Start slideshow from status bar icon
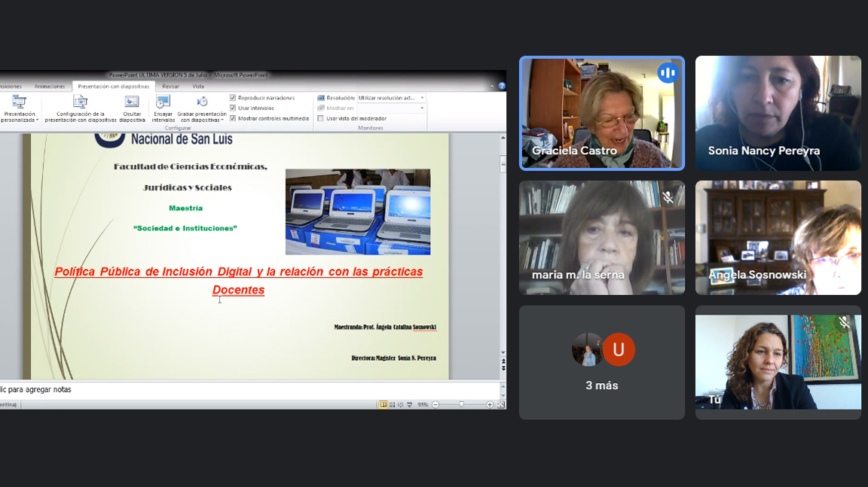868x487 pixels. click(409, 405)
